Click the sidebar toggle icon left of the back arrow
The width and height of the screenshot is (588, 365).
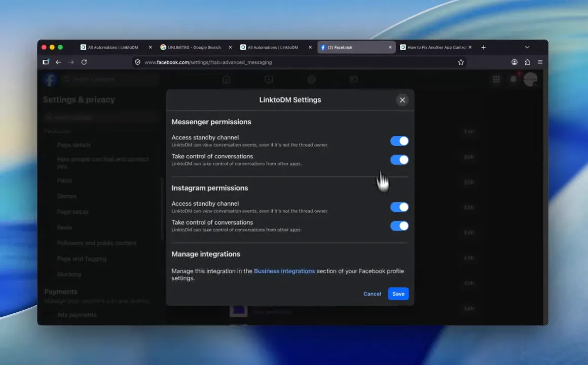click(46, 62)
